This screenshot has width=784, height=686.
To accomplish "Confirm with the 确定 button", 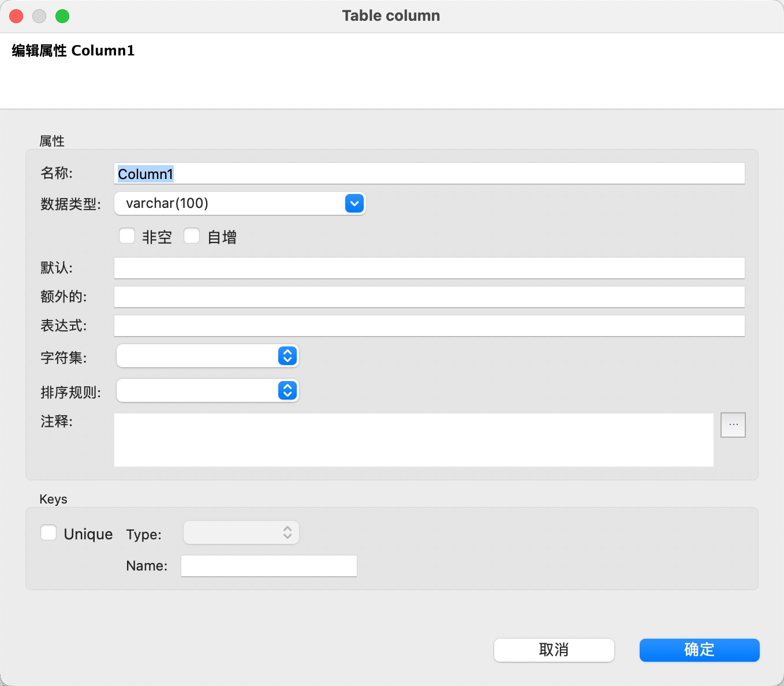I will (x=699, y=650).
